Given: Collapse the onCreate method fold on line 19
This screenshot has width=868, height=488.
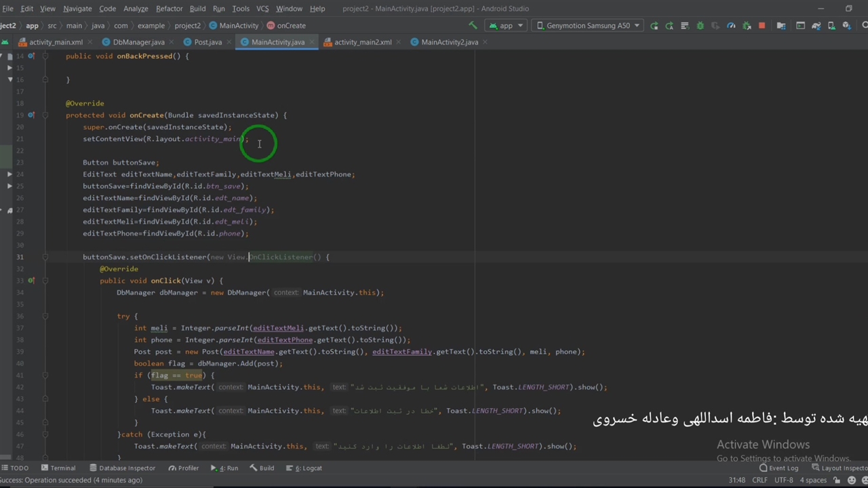Looking at the screenshot, I should (45, 115).
